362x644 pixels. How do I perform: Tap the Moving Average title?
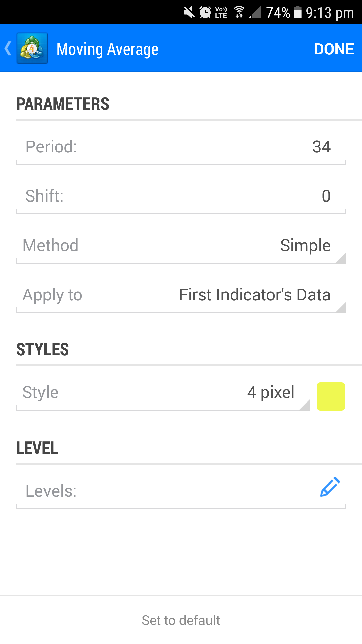[x=107, y=49]
